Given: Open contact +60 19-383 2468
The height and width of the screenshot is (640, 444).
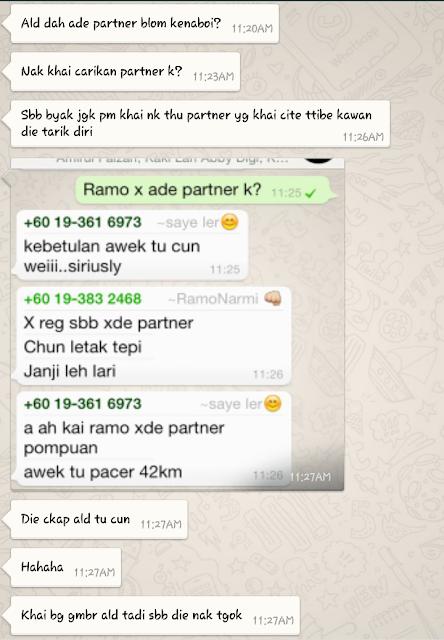Looking at the screenshot, I should (83, 299).
